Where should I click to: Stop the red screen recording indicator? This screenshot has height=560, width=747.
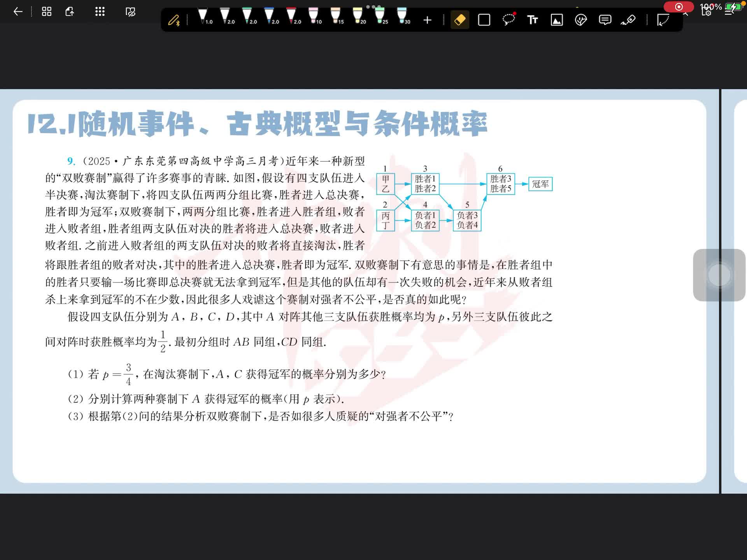coord(679,7)
